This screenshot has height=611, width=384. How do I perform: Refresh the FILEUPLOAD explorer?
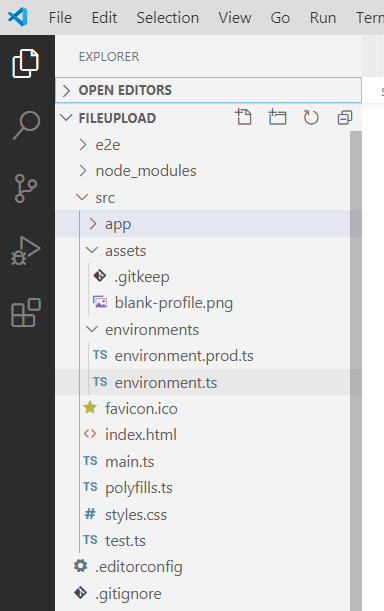pos(311,118)
